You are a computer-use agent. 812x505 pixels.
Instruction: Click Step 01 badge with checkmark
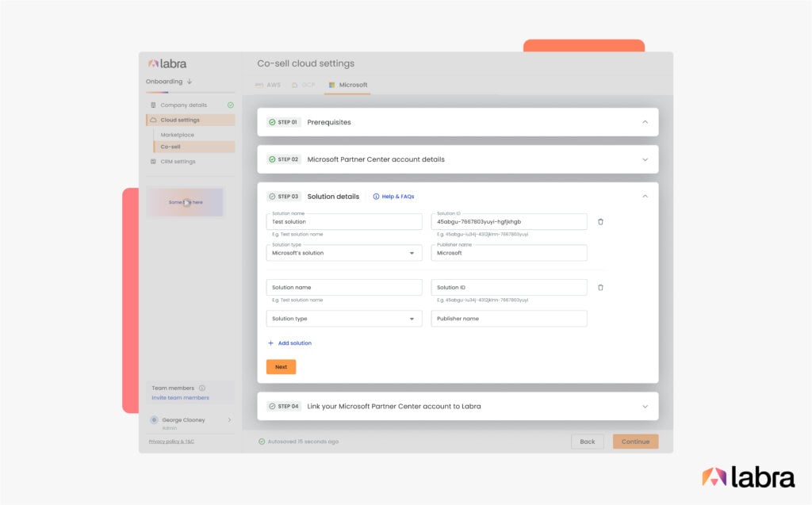pyautogui.click(x=283, y=122)
